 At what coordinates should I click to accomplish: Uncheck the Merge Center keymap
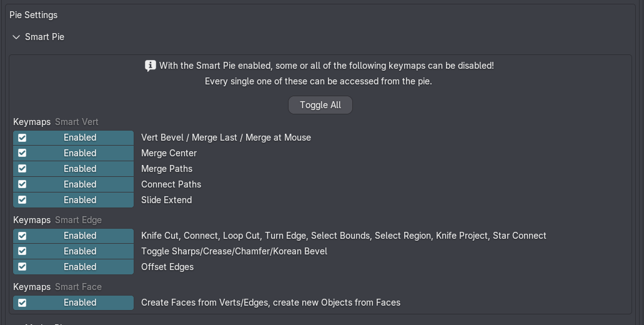tap(74, 153)
